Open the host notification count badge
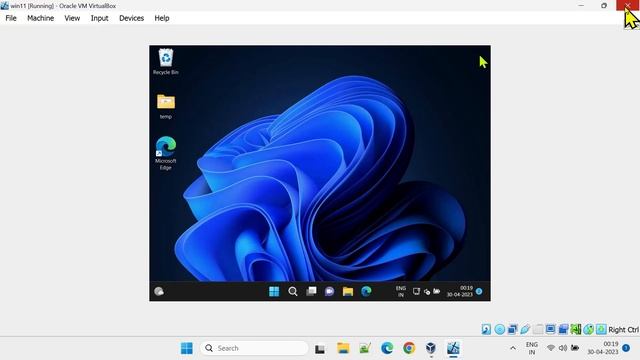Screen dimensions: 640x360 pyautogui.click(x=626, y=348)
